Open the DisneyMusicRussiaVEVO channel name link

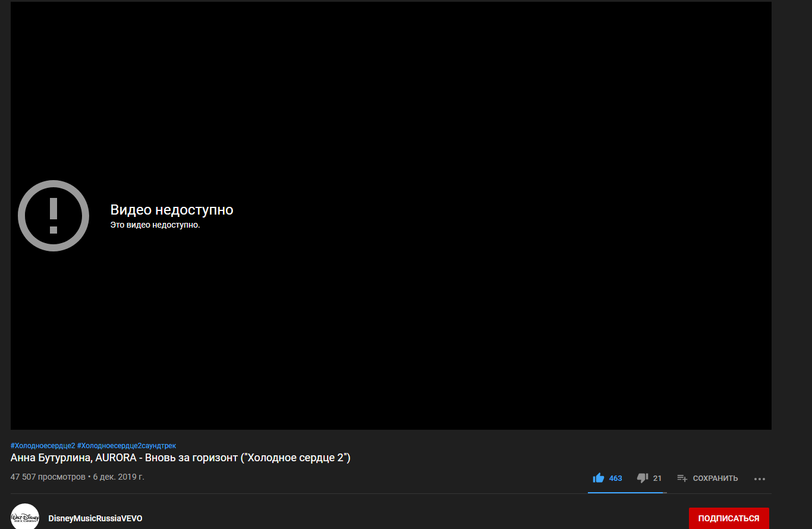point(96,518)
